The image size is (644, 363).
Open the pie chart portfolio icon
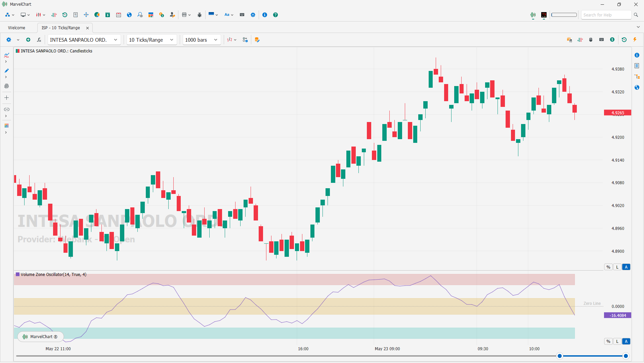[x=97, y=15]
